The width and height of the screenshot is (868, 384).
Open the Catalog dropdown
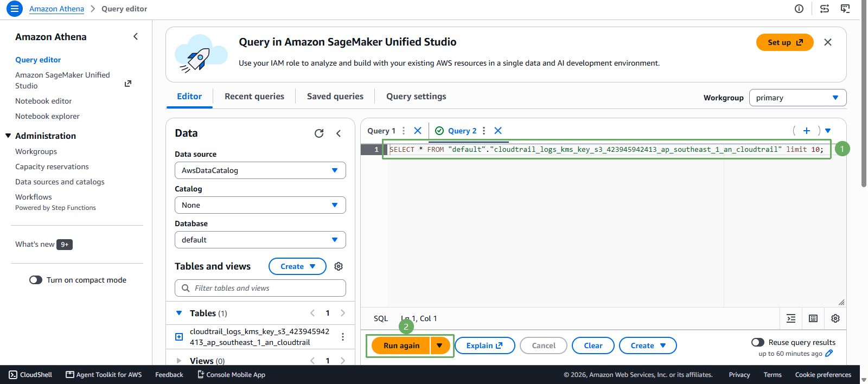tap(260, 205)
